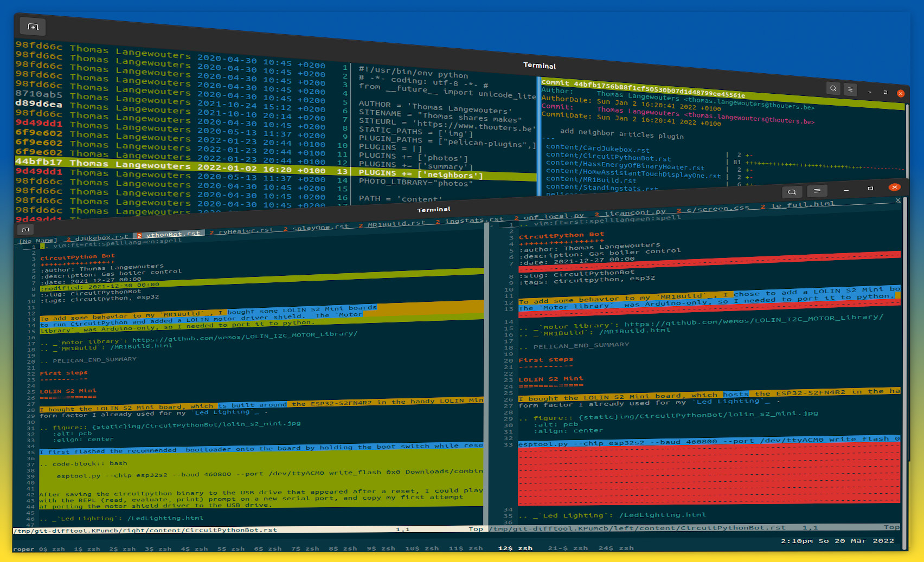The width and height of the screenshot is (924, 562).
Task: Maximize the back Terminal window
Action: click(x=886, y=92)
